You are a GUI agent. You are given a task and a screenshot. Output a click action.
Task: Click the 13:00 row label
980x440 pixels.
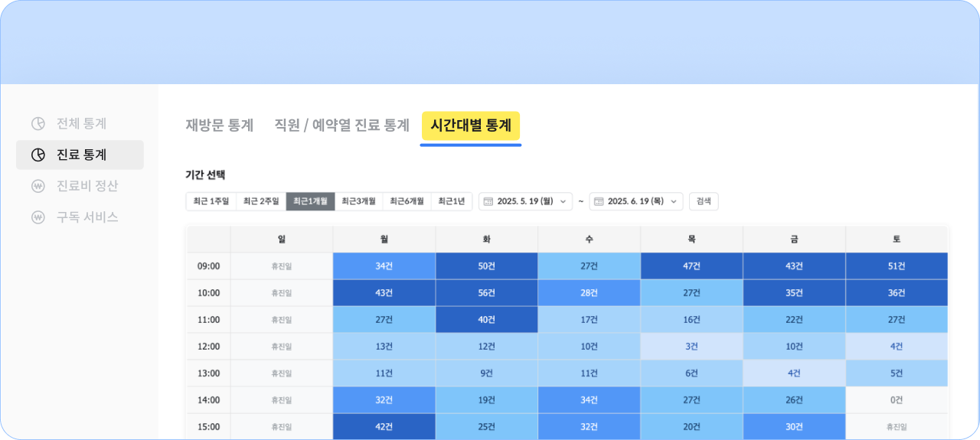tap(209, 373)
